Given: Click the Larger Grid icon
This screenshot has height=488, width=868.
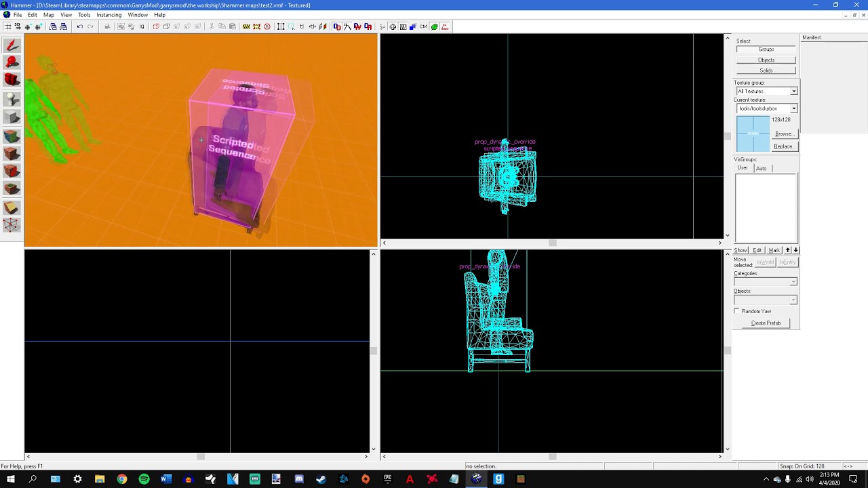Looking at the screenshot, I should click(x=37, y=27).
